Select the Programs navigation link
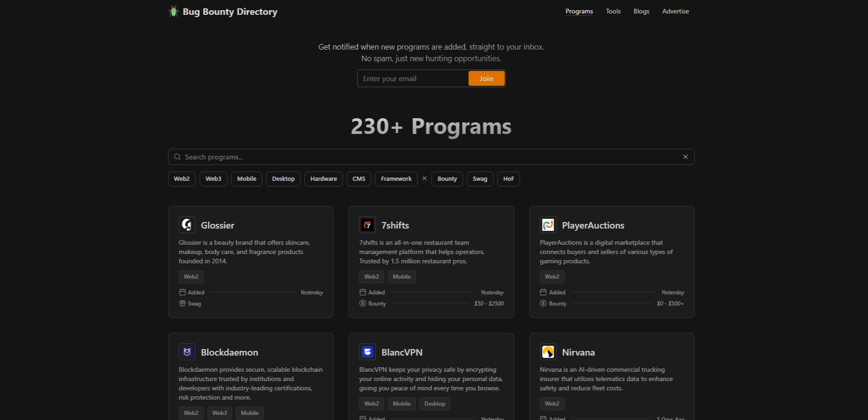 click(579, 11)
